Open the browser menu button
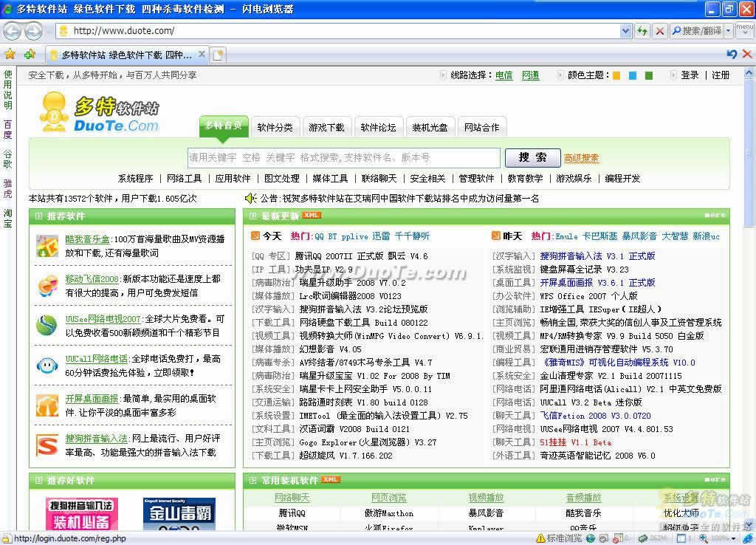The image size is (756, 545). coord(744,30)
